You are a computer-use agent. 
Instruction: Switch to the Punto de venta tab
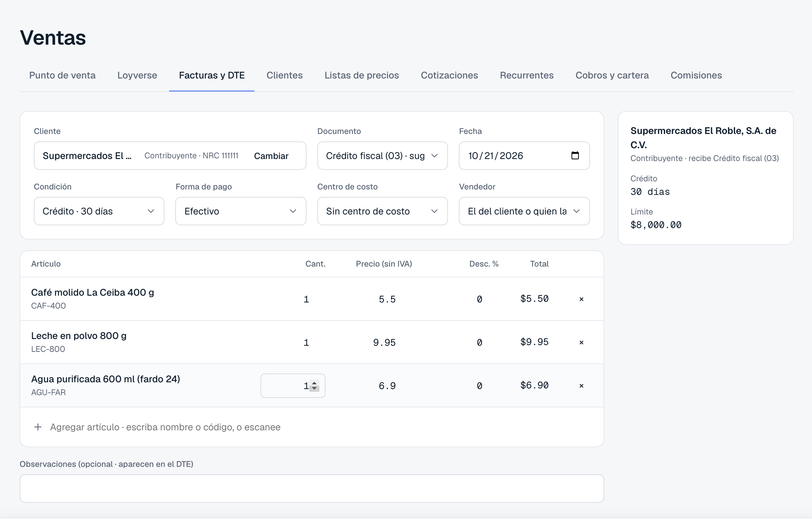[62, 75]
